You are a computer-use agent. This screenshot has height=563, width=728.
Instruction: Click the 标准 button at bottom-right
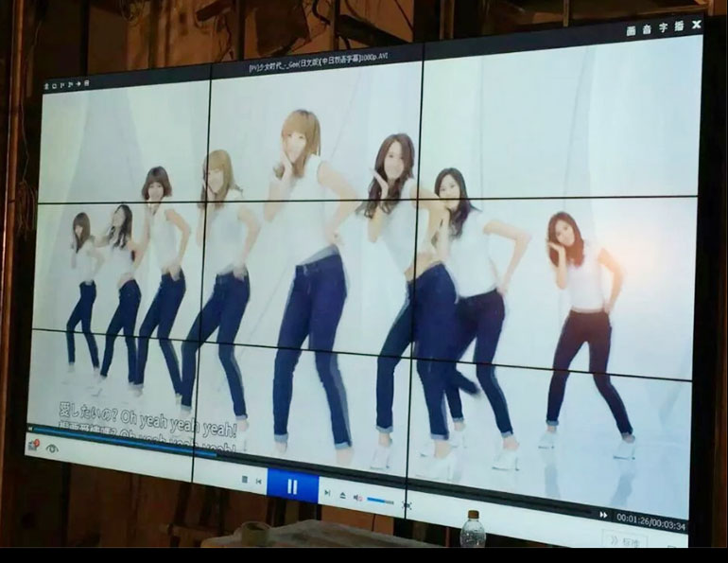pos(626,540)
